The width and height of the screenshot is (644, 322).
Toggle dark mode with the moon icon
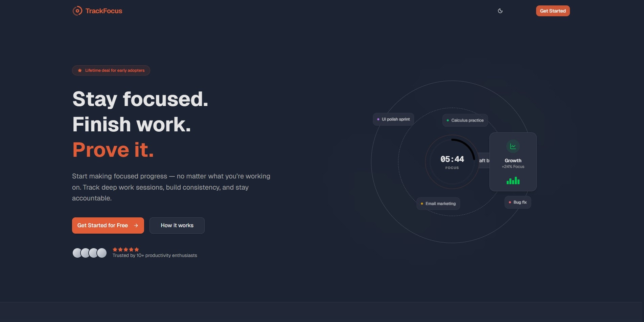coord(500,10)
